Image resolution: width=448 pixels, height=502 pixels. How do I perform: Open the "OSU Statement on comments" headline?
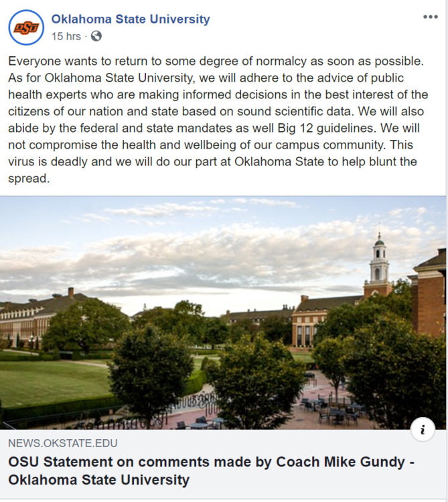click(100, 463)
